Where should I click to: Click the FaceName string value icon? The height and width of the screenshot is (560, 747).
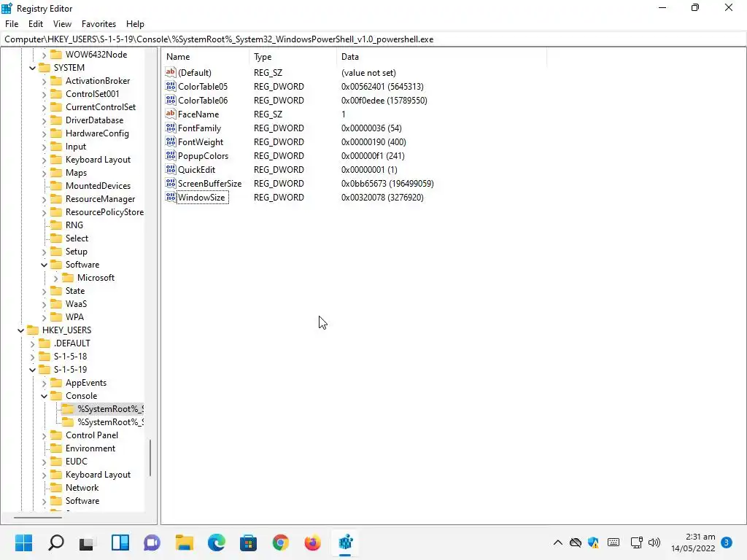click(x=171, y=114)
